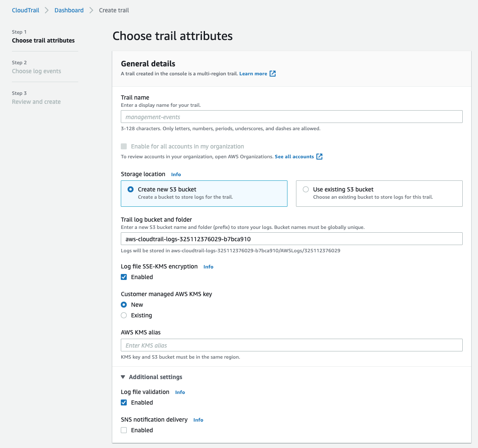This screenshot has height=448, width=478.
Task: Open the Learn more external link
Action: [x=254, y=73]
